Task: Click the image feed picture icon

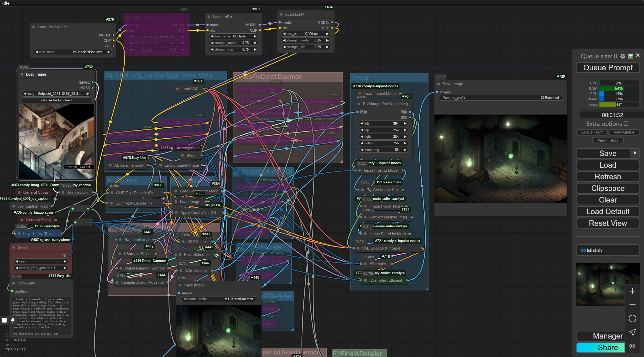Action: point(631,56)
